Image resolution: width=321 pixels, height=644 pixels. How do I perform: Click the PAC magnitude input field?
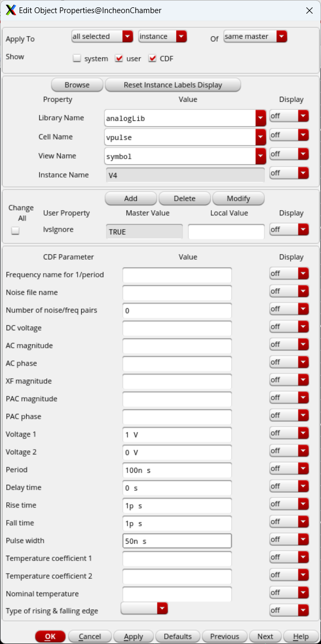coord(177,399)
